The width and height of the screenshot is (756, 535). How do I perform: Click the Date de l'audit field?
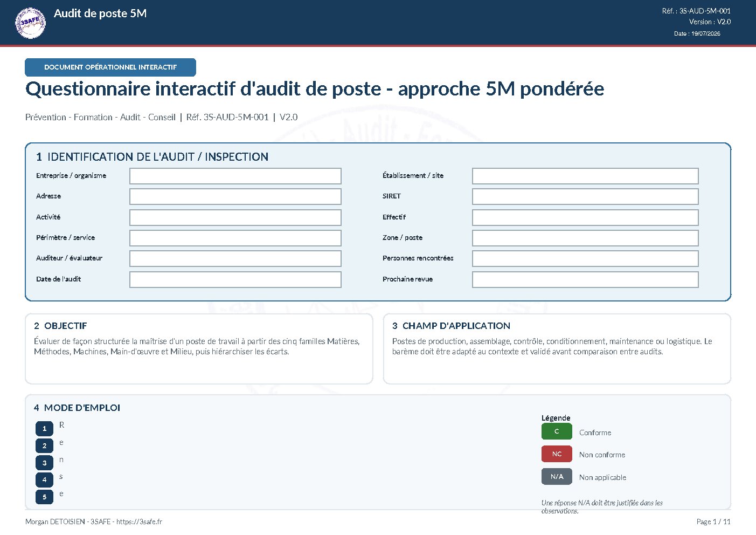[x=235, y=279]
